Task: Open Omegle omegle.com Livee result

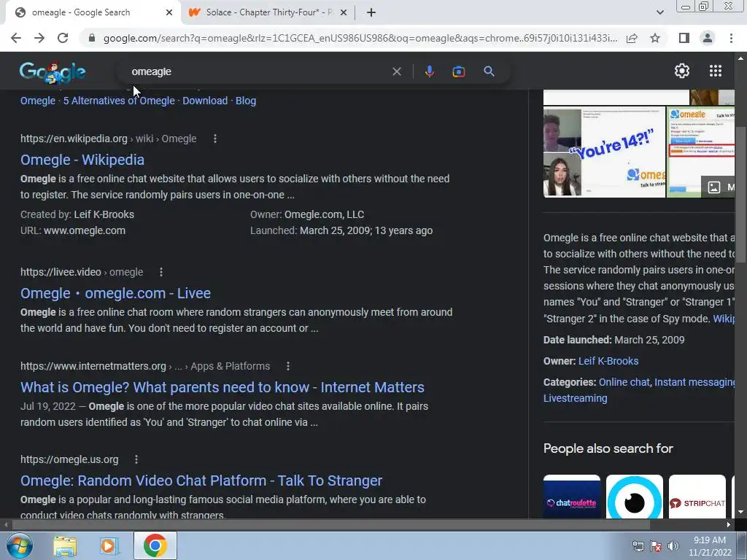Action: (x=115, y=293)
